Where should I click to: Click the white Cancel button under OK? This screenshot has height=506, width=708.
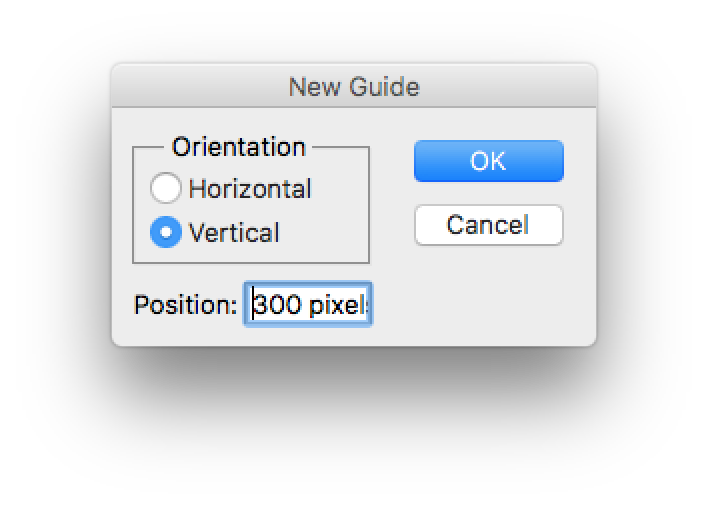point(488,225)
